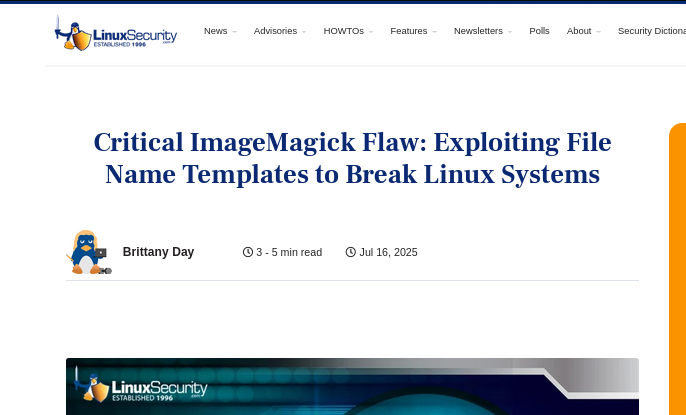Click the 'Jul 16, 2025' date text

(x=388, y=252)
